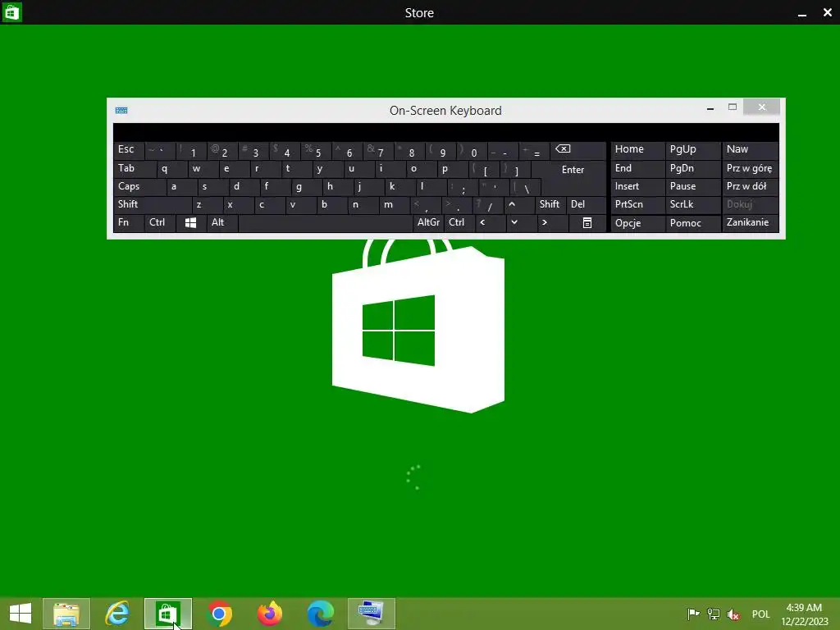Viewport: 840px width, 630px height.
Task: Click the up arrow key
Action: pos(519,204)
